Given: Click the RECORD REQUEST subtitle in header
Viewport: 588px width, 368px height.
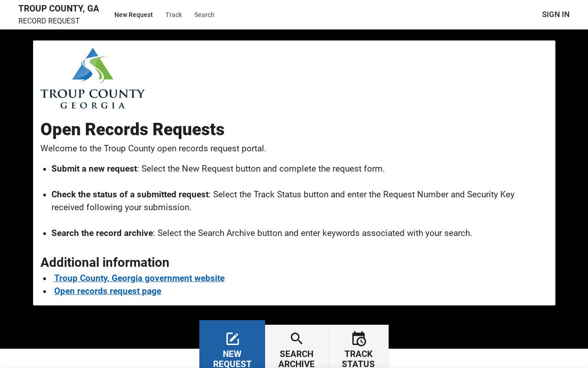Looking at the screenshot, I should click(49, 21).
